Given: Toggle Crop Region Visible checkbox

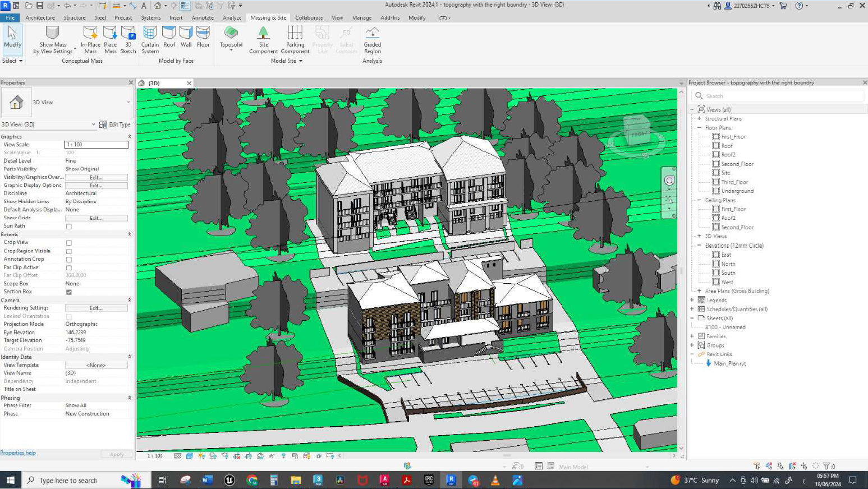Looking at the screenshot, I should coord(69,251).
